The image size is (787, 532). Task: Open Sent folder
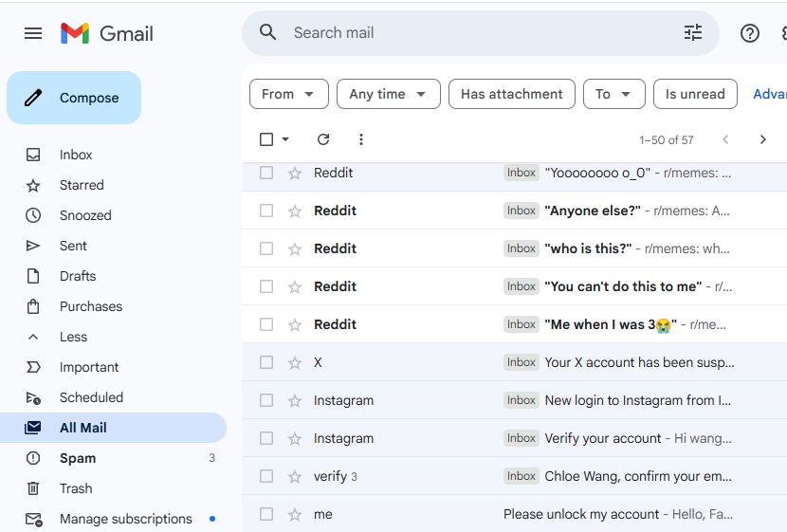(x=73, y=246)
